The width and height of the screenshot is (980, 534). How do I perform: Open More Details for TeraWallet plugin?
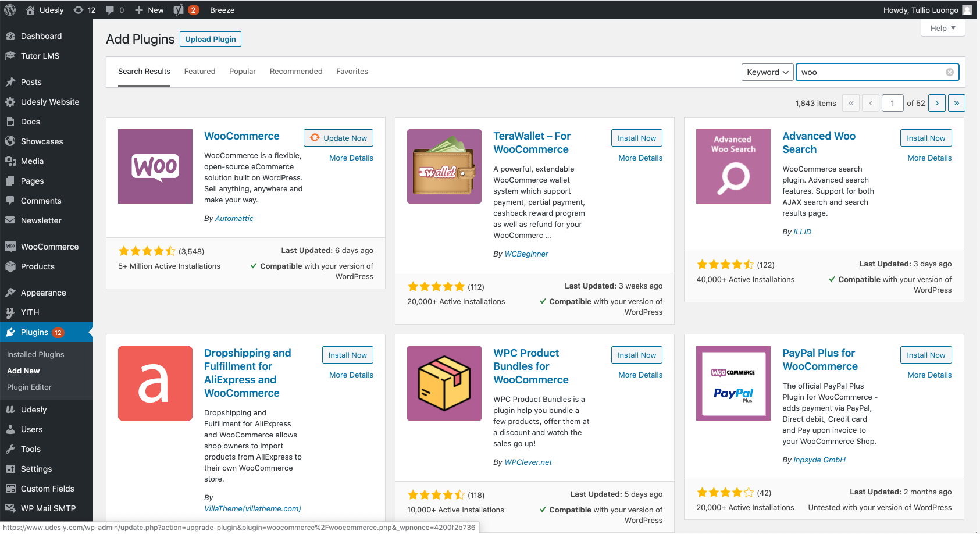click(x=640, y=158)
